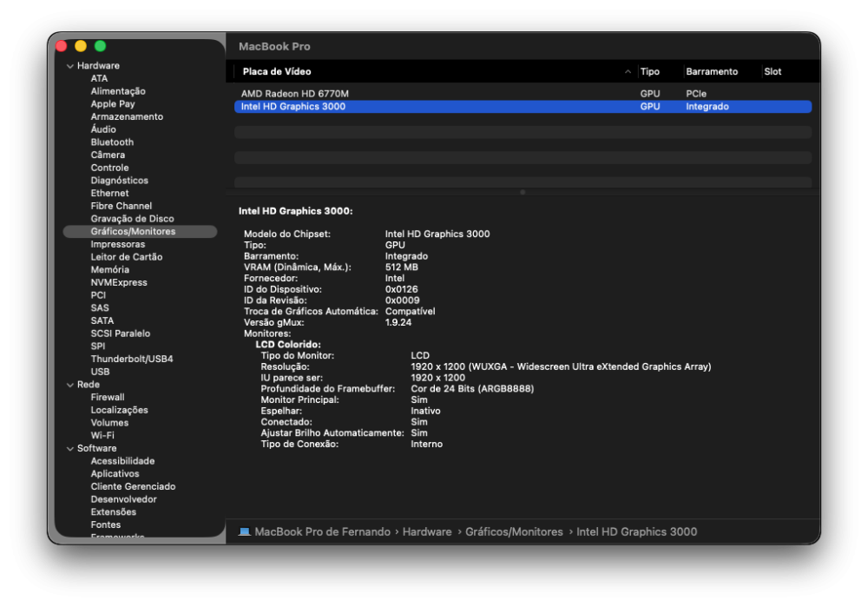Screen dimensions: 868x607
Task: Click Gráficos/Monitores in the bottom path bar
Action: pos(514,531)
